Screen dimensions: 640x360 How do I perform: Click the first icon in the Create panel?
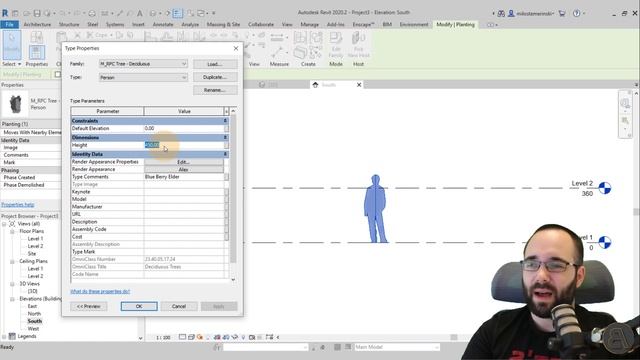point(300,38)
